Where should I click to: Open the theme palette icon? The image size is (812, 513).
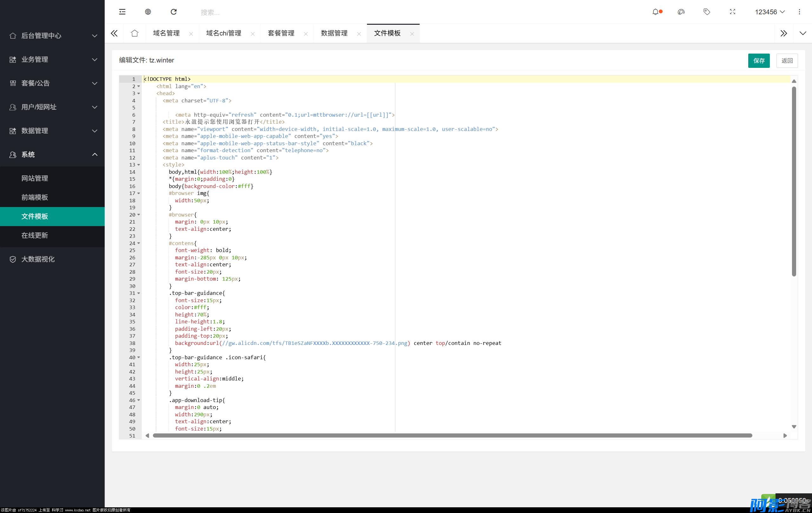coord(681,12)
